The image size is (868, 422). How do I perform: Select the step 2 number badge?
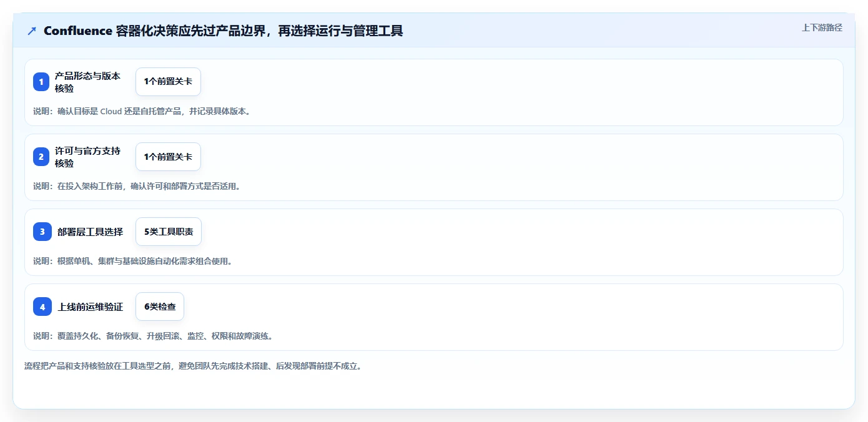41,157
